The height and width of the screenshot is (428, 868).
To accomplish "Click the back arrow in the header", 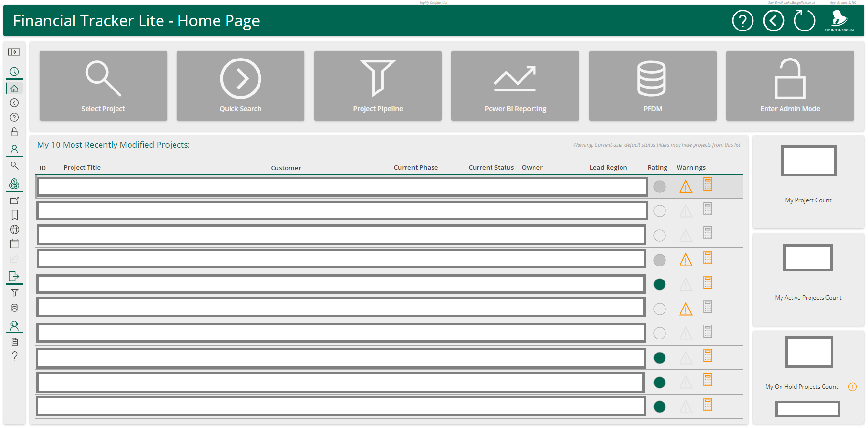I will 773,21.
